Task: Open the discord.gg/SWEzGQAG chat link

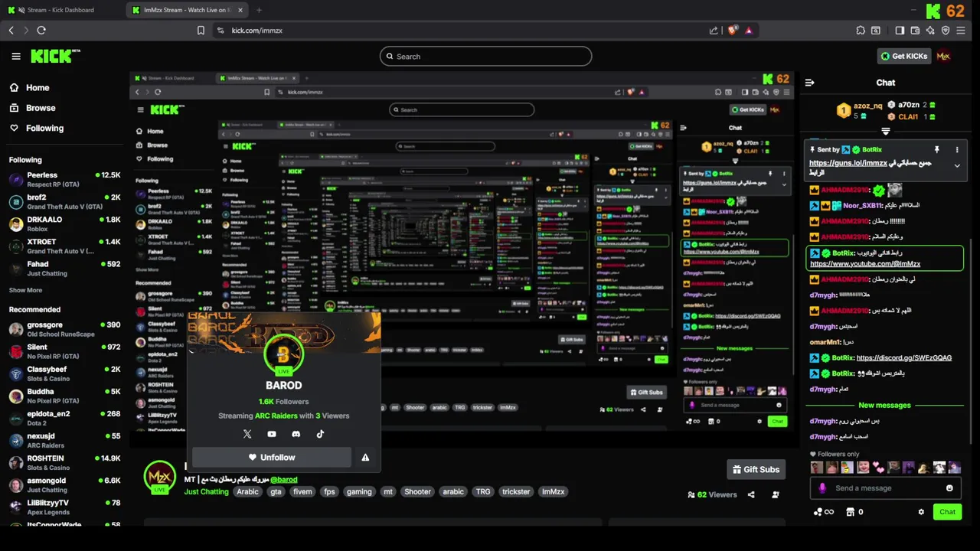Action: [904, 357]
